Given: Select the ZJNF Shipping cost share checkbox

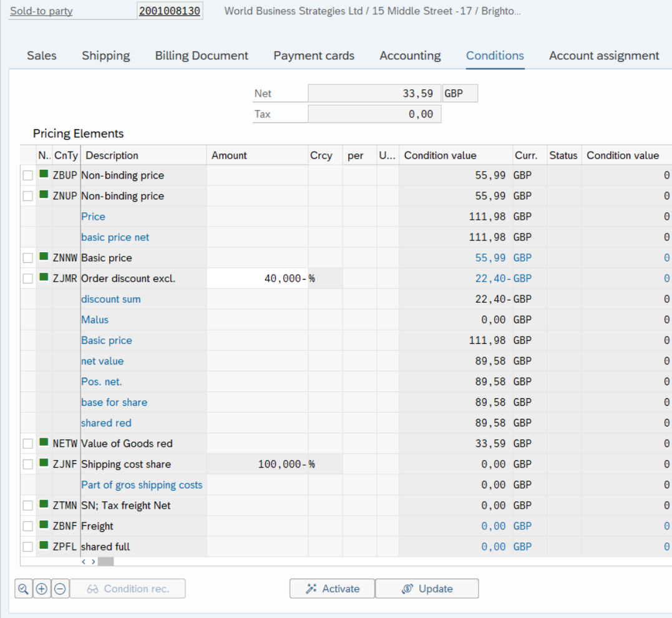Looking at the screenshot, I should (28, 464).
